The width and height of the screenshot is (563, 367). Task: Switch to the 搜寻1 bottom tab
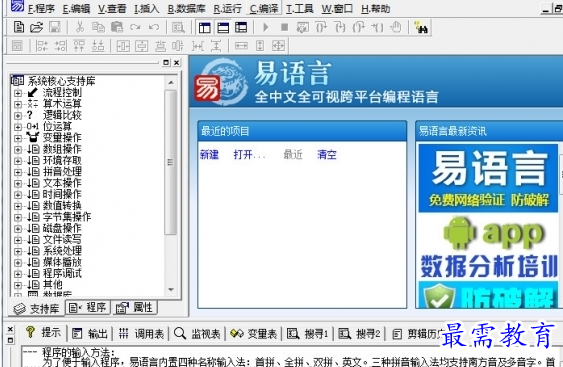[308, 334]
